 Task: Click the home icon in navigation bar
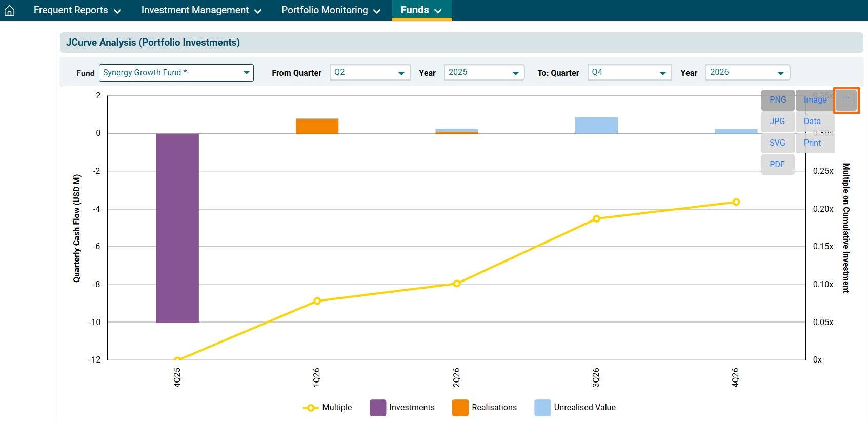tap(9, 10)
